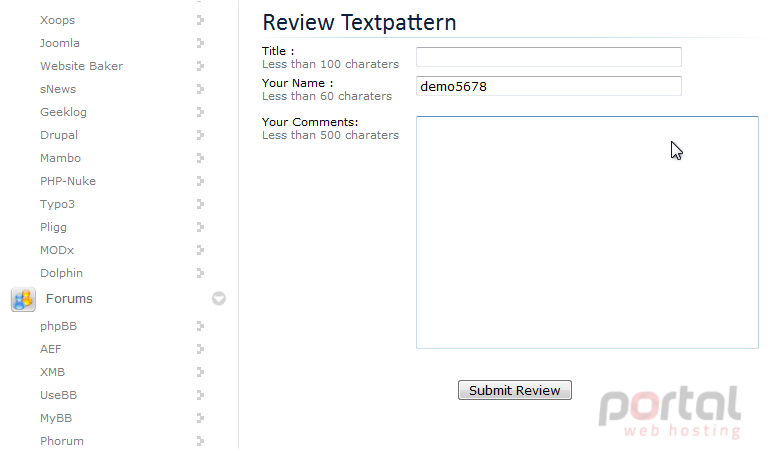This screenshot has width=776, height=450.
Task: Click the arrow icon beside Typo3
Action: pyautogui.click(x=200, y=204)
